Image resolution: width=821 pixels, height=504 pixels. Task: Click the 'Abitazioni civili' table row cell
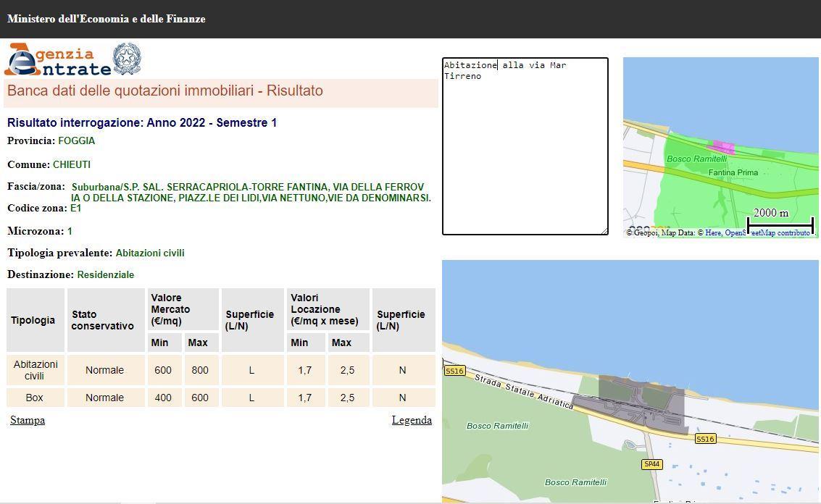[x=36, y=370]
